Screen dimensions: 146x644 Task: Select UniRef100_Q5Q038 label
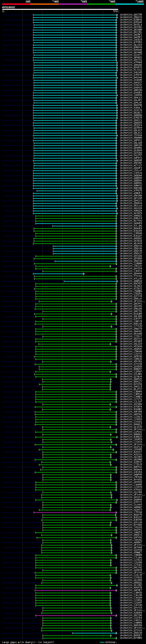[x=131, y=261]
